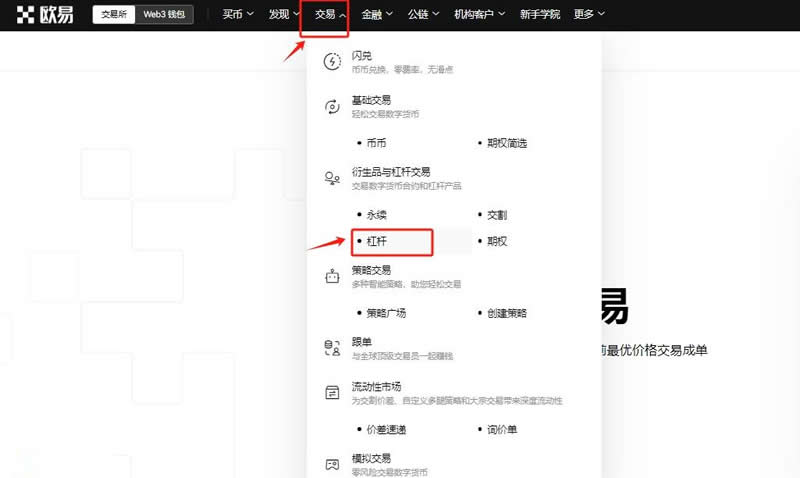The width and height of the screenshot is (800, 478).
Task: Open 价差速递 under 流动性市场
Action: (386, 429)
